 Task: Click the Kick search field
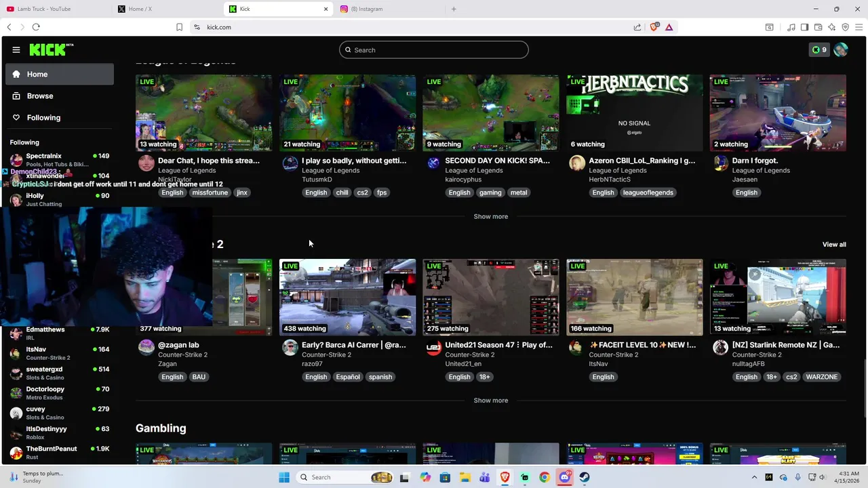click(434, 49)
